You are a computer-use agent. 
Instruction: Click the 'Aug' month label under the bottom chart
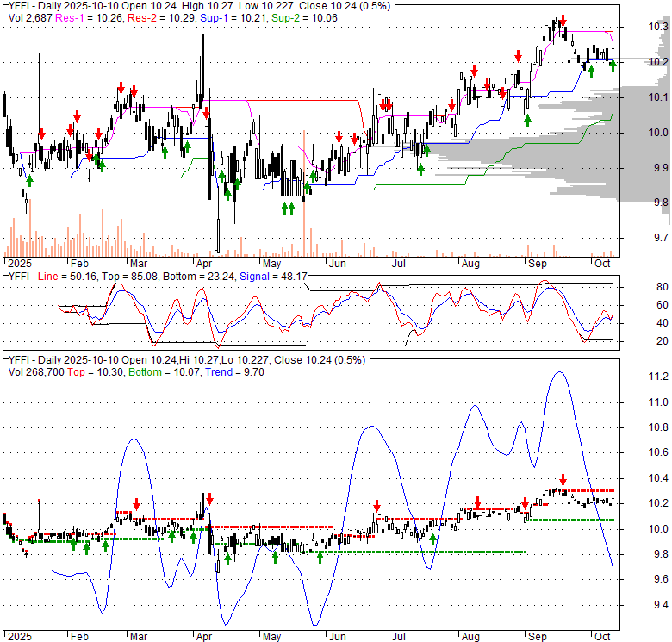click(x=470, y=637)
